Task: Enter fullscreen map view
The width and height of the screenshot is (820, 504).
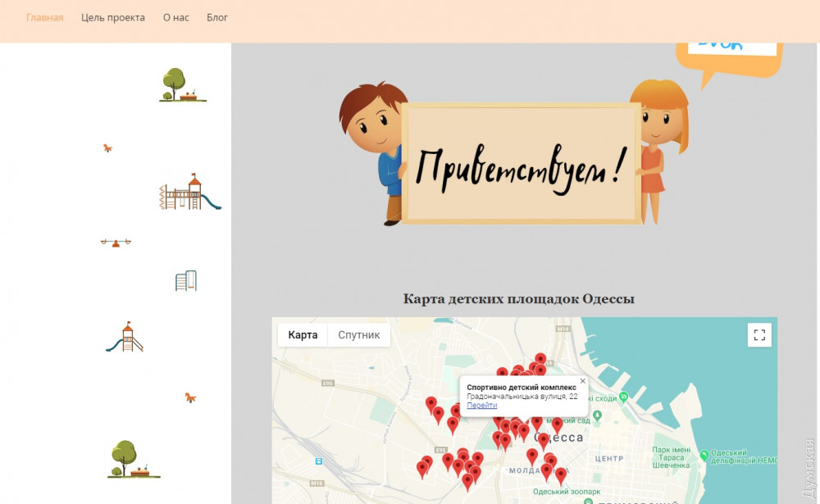Action: tap(759, 334)
